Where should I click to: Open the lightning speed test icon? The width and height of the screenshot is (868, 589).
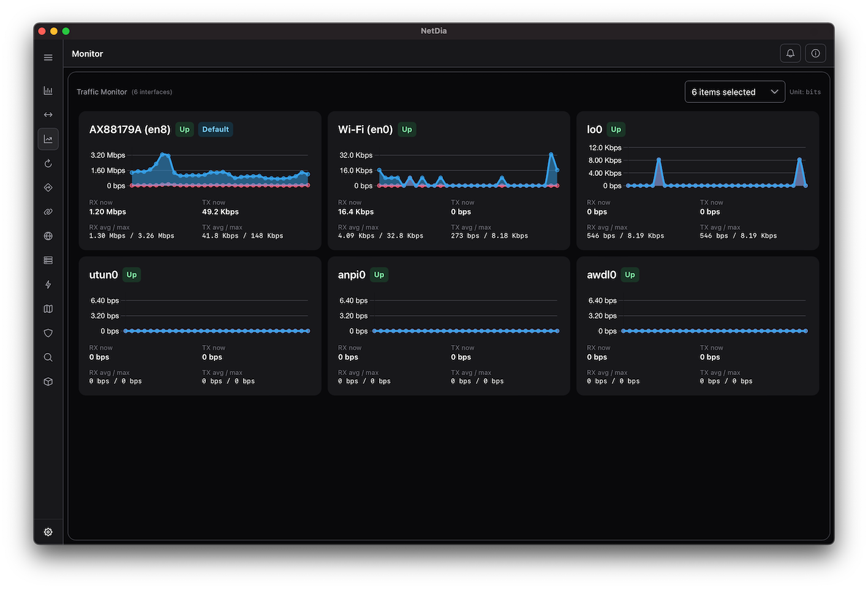(48, 284)
